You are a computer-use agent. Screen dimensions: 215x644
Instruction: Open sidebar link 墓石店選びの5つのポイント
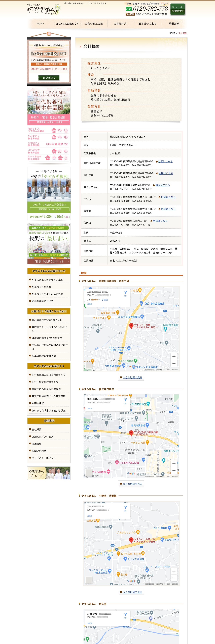(47, 320)
